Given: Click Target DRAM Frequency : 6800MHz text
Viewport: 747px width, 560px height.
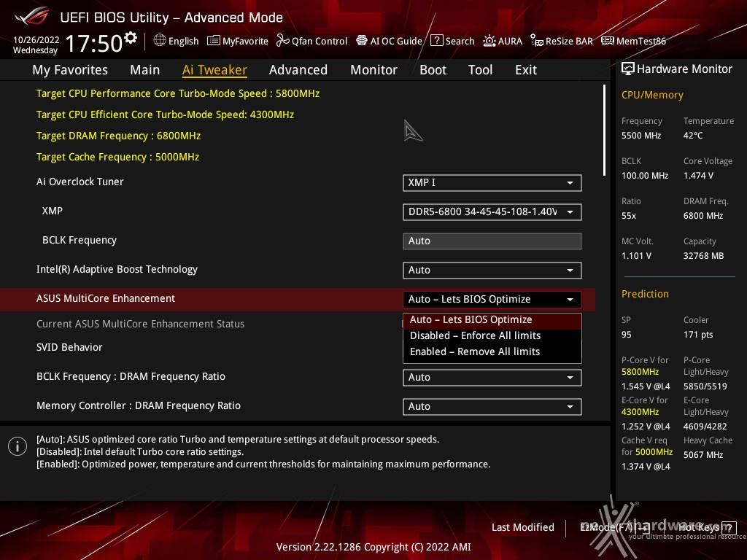Looking at the screenshot, I should pos(118,136).
